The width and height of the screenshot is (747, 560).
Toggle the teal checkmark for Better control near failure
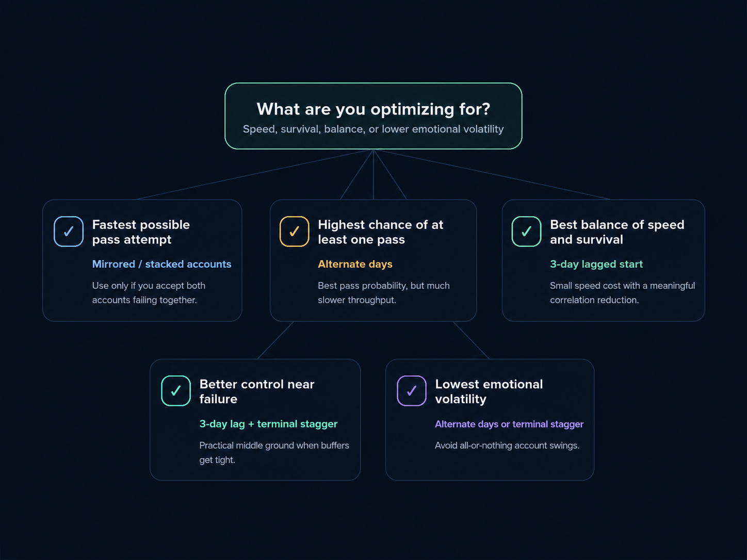point(176,391)
